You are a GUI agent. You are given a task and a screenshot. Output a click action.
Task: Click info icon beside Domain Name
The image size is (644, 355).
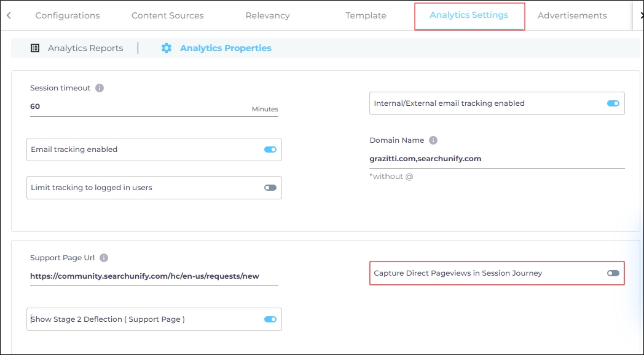[x=433, y=140]
